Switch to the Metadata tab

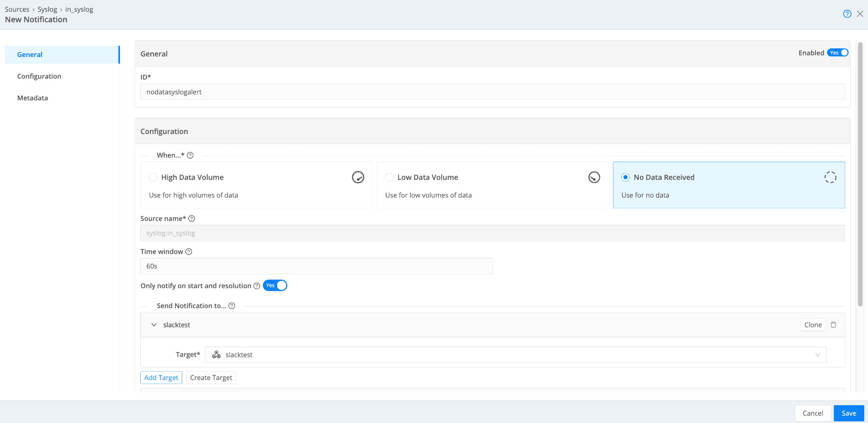click(x=33, y=98)
